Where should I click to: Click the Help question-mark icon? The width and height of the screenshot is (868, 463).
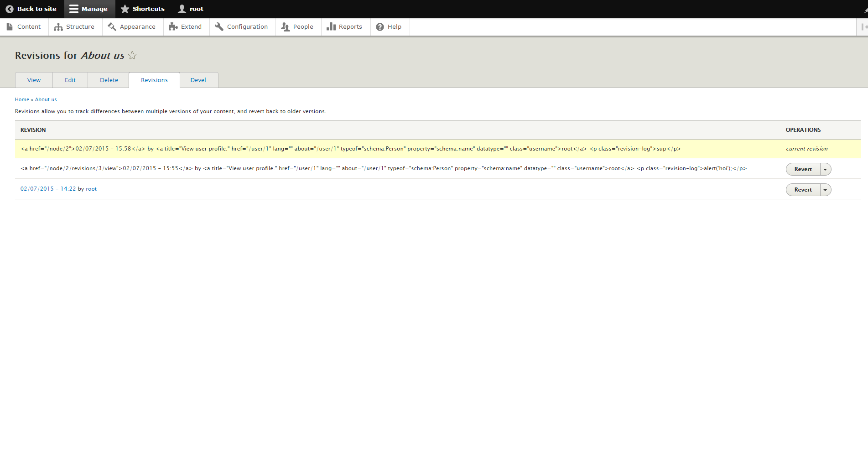(x=379, y=26)
